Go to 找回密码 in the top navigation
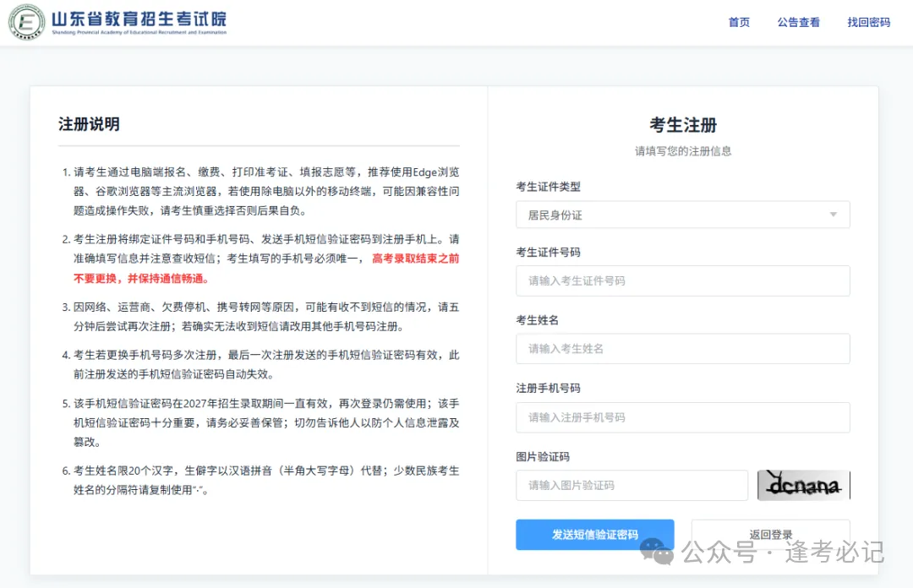This screenshot has width=913, height=588. (x=869, y=22)
